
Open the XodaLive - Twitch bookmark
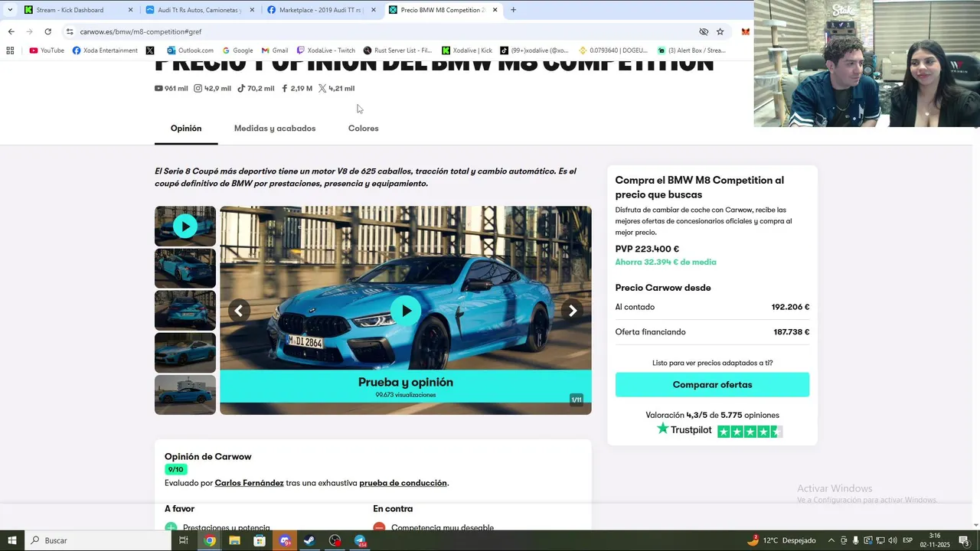pyautogui.click(x=326, y=51)
